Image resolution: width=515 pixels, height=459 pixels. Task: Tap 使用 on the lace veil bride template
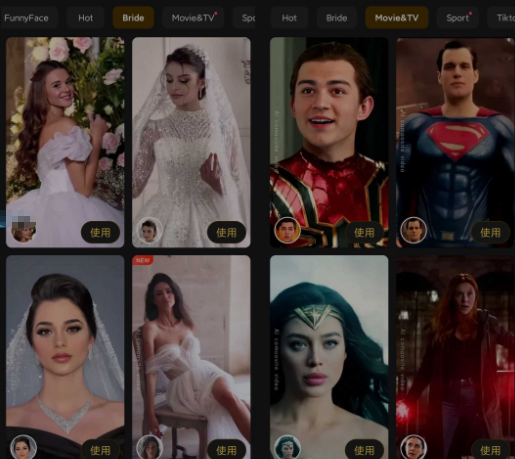pos(227,232)
